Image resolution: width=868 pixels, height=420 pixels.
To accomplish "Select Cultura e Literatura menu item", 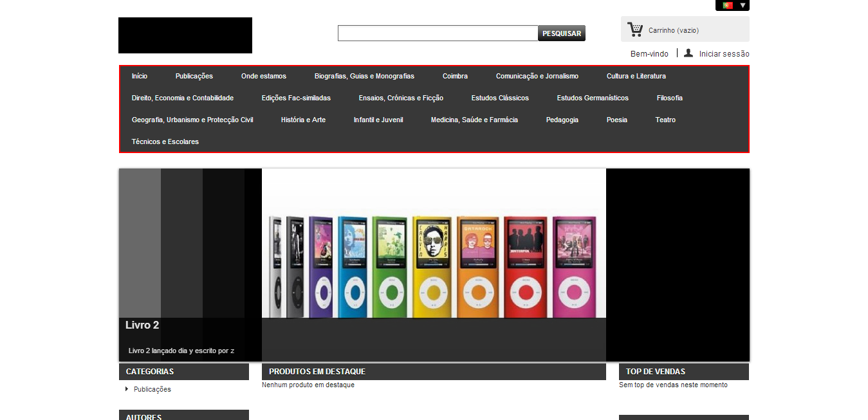I will tap(636, 76).
